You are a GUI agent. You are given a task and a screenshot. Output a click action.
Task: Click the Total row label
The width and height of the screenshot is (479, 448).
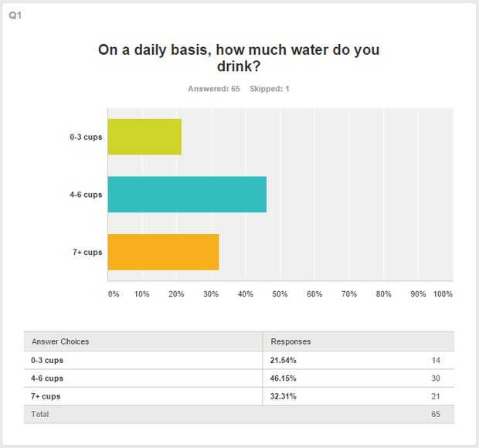40,415
